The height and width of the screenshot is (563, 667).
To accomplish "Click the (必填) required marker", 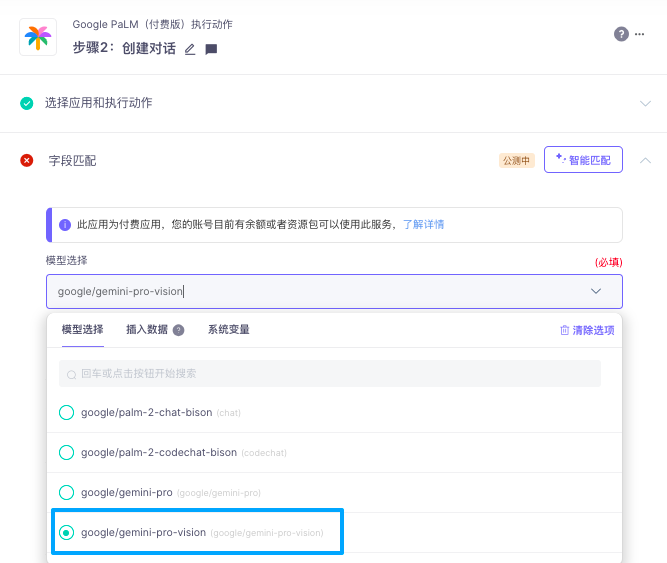I will pyautogui.click(x=608, y=262).
